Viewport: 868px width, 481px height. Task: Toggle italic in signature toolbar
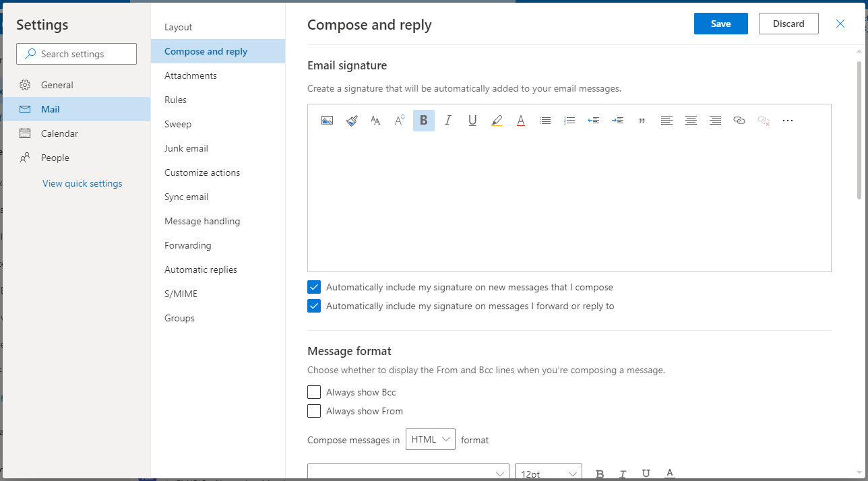click(x=448, y=121)
